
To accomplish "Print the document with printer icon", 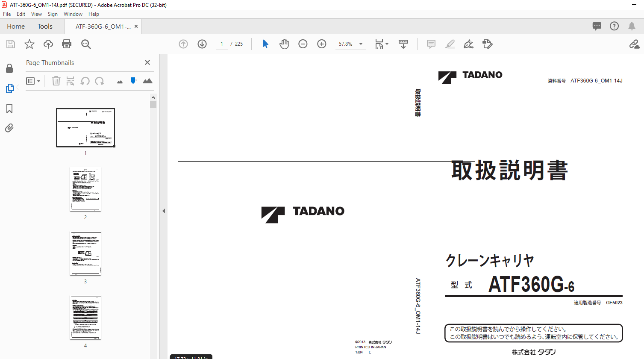I will tap(67, 44).
